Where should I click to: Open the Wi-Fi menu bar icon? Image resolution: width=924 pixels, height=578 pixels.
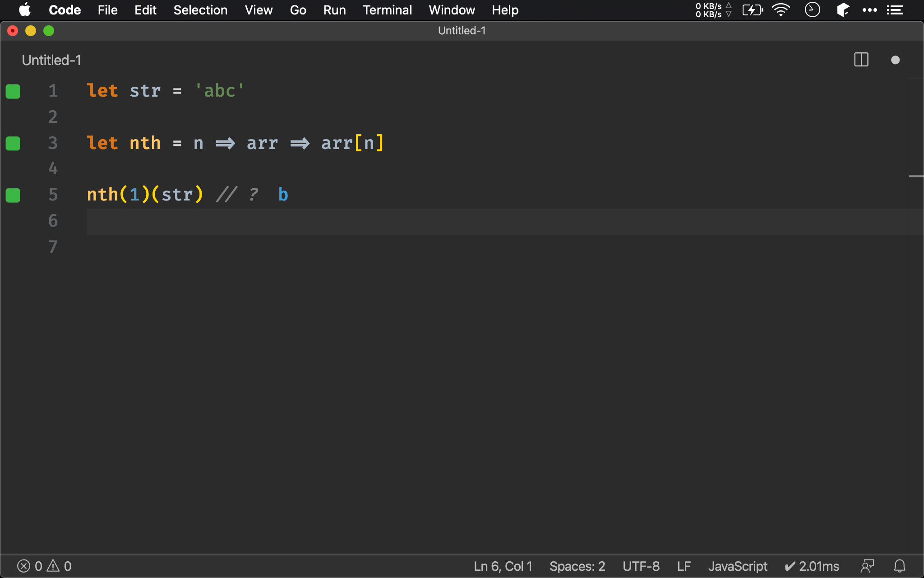point(781,10)
